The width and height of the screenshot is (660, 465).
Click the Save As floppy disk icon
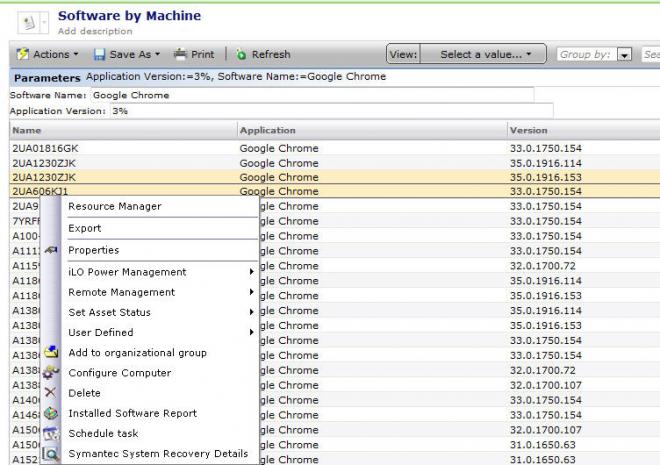tap(99, 55)
